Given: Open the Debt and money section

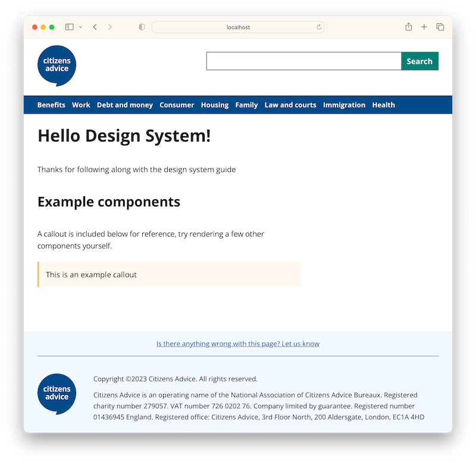Looking at the screenshot, I should pos(125,105).
